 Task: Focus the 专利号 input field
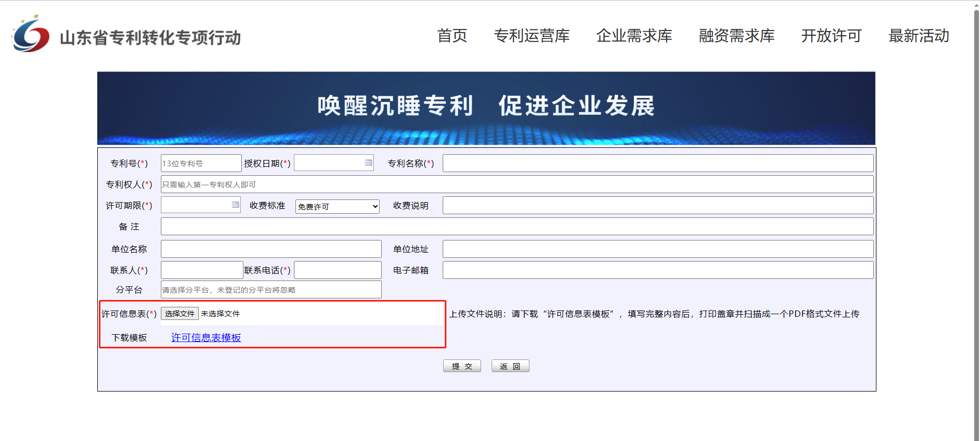[201, 163]
